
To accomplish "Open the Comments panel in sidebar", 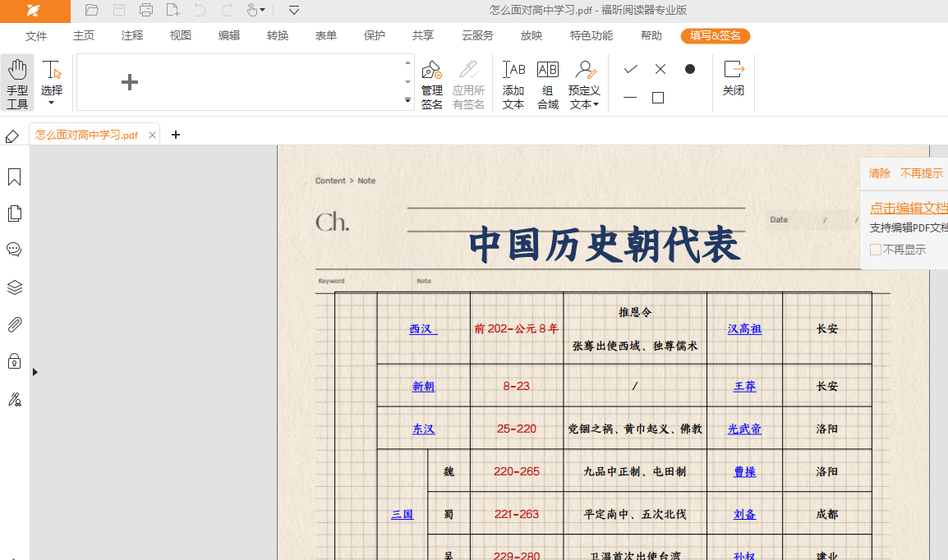I will point(14,250).
